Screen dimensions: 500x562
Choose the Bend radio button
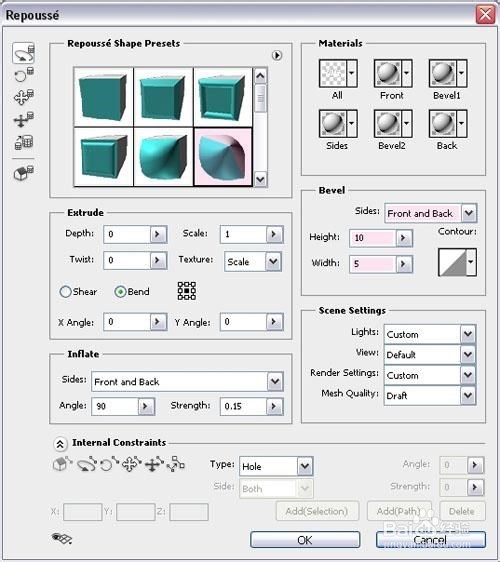tap(120, 292)
